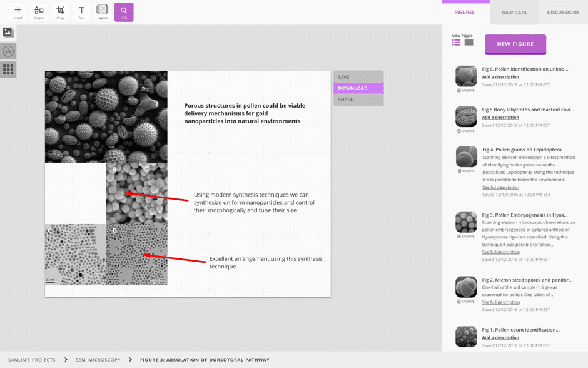Screen dimensions: 588x368
Task: Expand the Fig 2 full description
Action: pos(500,302)
